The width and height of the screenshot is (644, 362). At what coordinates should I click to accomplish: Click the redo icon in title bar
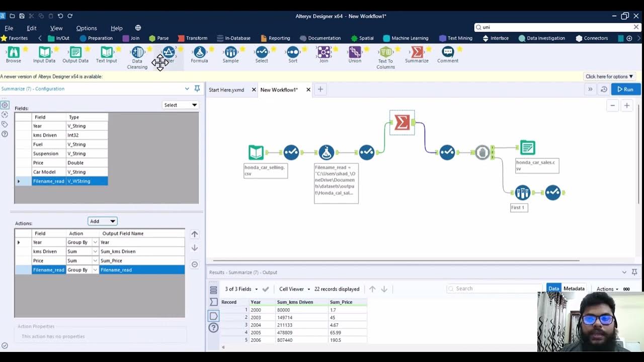tap(70, 16)
